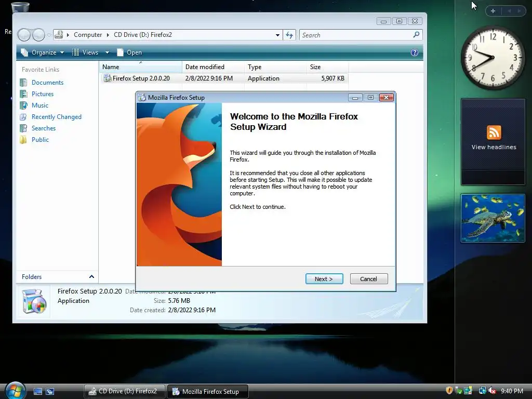The height and width of the screenshot is (399, 532).
Task: Sort by Name column header
Action: [140, 67]
